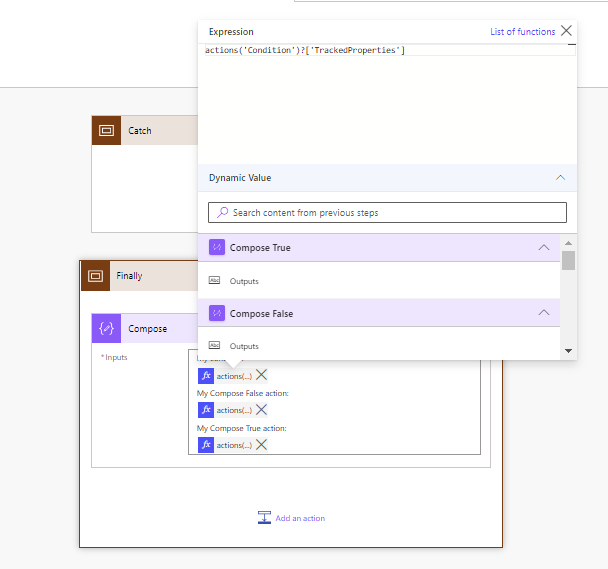
Task: Click the Abc type icon beside Compose False Outputs
Action: (x=214, y=345)
